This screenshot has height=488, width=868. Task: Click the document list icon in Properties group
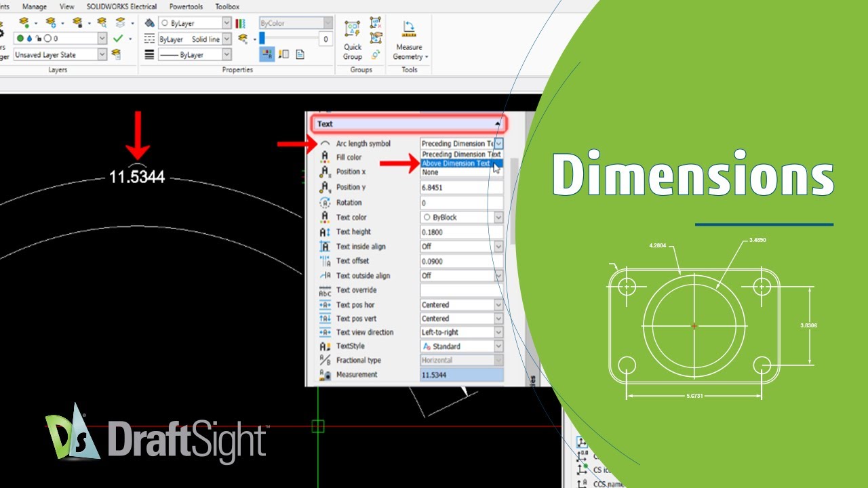pos(300,55)
